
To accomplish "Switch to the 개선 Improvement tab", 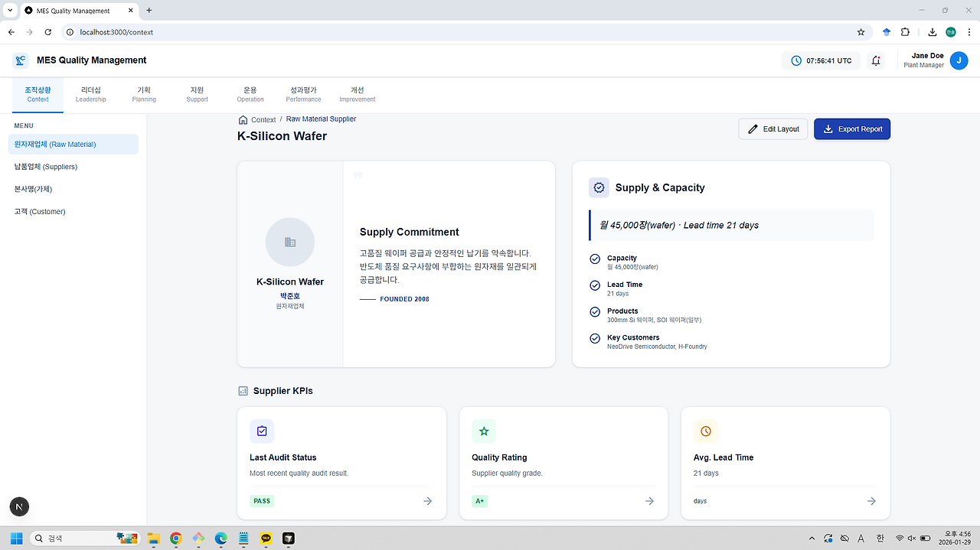I will coord(358,94).
